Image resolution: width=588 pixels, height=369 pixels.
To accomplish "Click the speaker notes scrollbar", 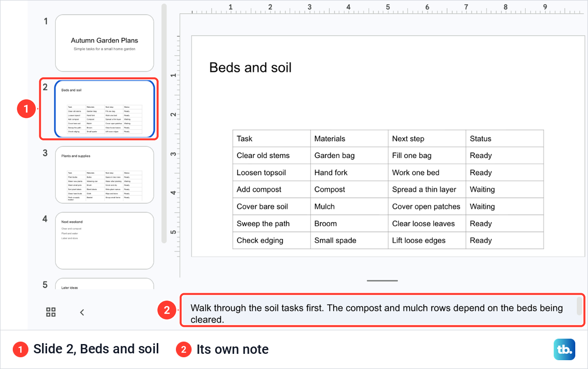I will click(x=579, y=305).
